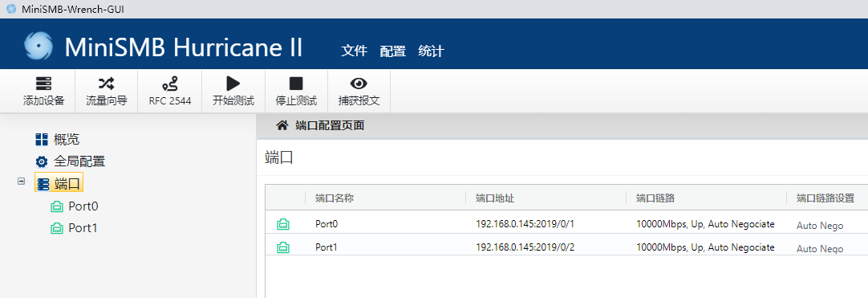The height and width of the screenshot is (298, 868).
Task: Collapse the 端口 tree node
Action: [x=21, y=181]
